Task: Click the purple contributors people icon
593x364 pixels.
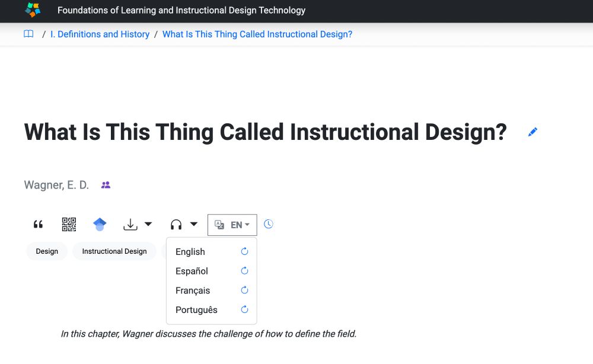Action: click(x=106, y=185)
